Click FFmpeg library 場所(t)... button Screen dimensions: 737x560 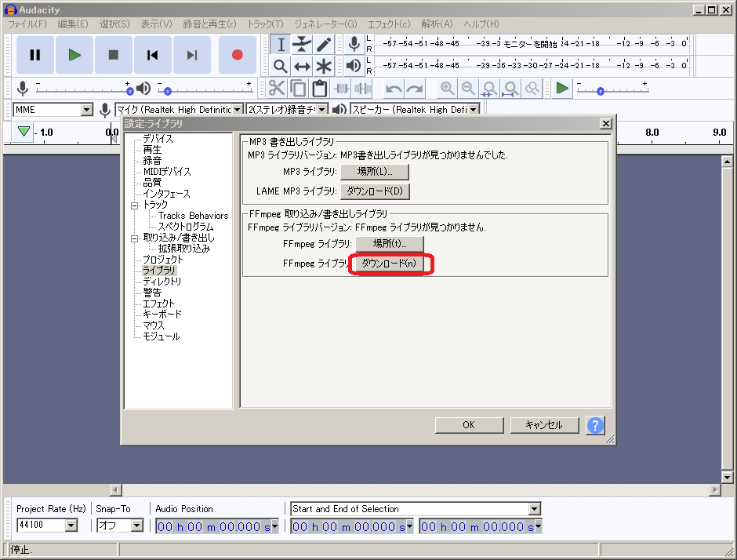coord(390,244)
